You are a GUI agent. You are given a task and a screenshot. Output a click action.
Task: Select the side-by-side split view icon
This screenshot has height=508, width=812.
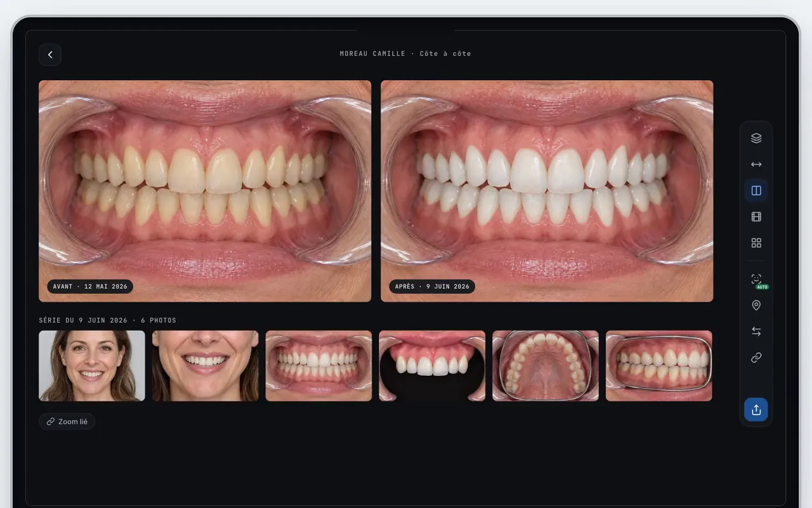click(756, 190)
